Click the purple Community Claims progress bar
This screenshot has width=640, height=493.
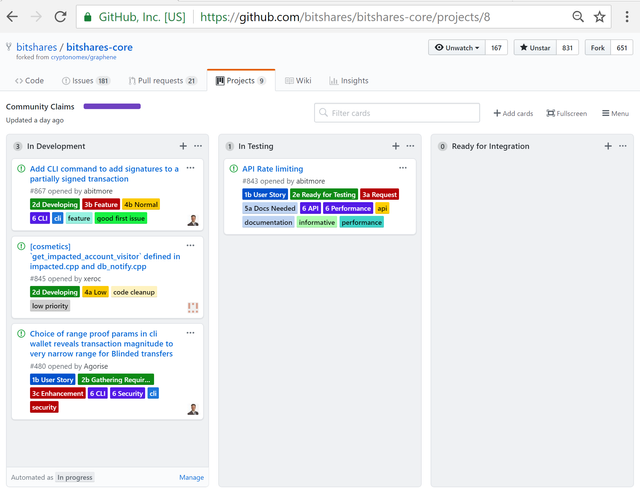point(112,106)
